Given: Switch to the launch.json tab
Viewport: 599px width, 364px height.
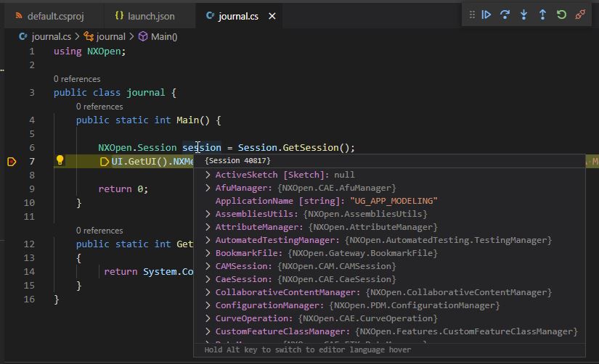Looking at the screenshot, I should pos(150,16).
